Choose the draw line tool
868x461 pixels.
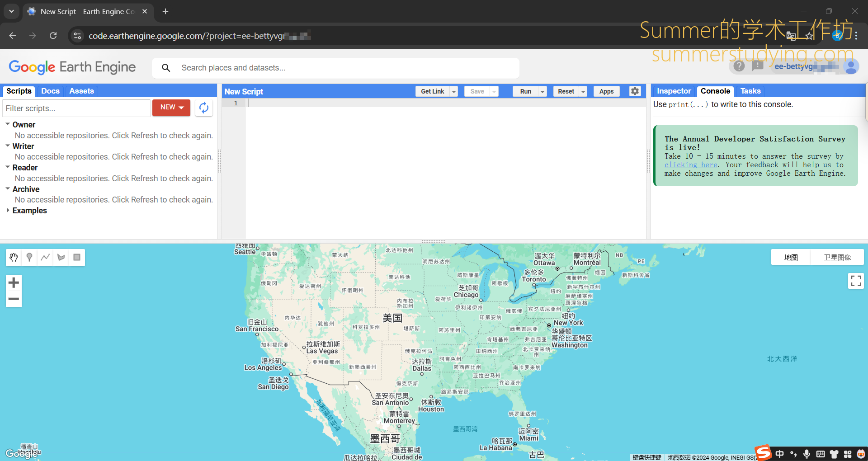click(x=45, y=257)
